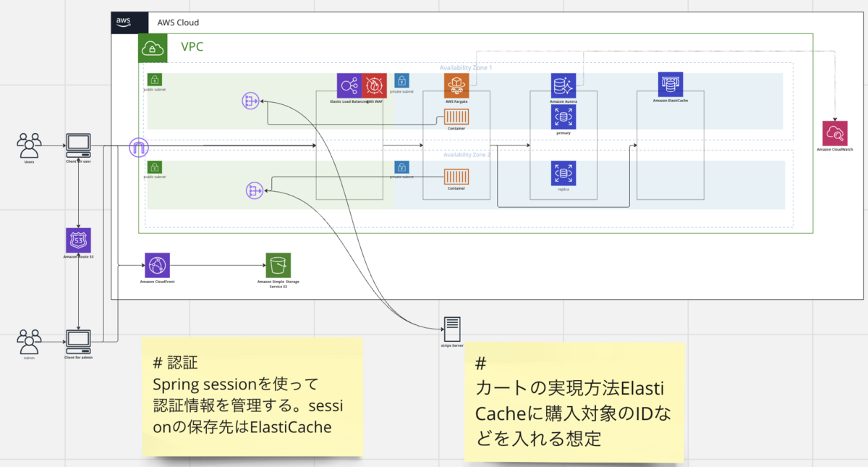The width and height of the screenshot is (868, 467).
Task: Select the Users group icon
Action: coord(30,145)
